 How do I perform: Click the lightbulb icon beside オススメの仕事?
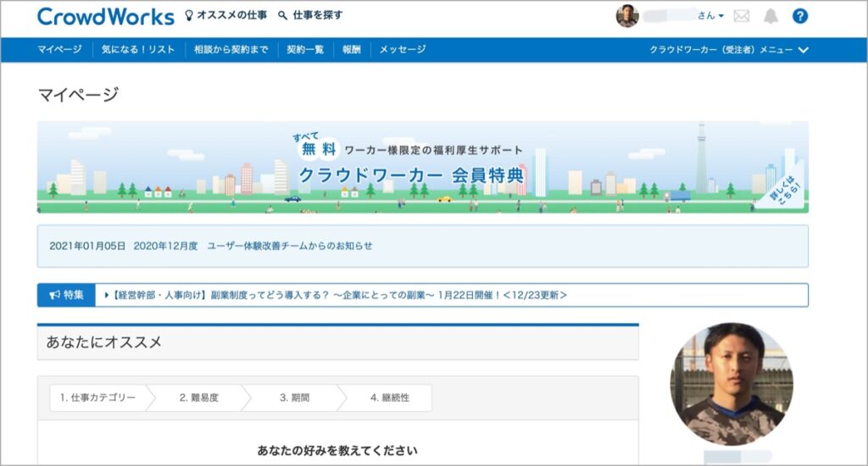[x=189, y=15]
